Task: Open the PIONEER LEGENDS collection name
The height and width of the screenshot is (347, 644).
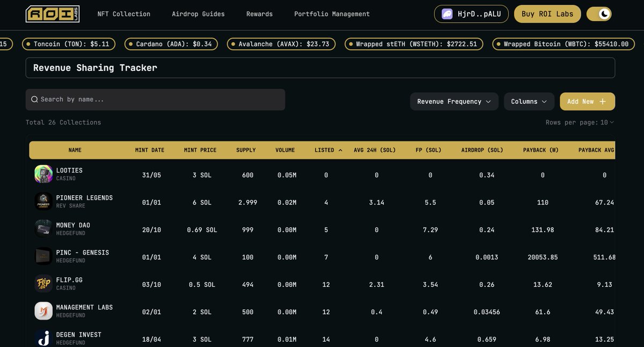Action: [x=84, y=198]
